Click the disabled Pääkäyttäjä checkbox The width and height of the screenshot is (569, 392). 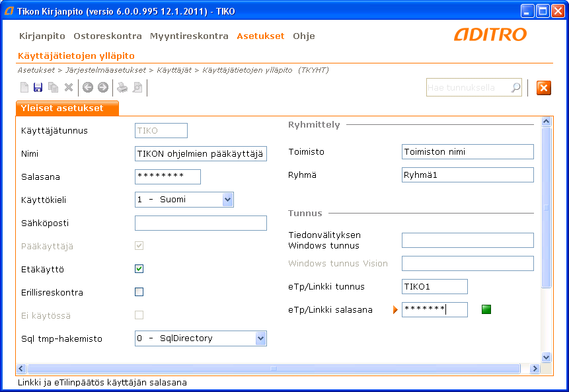139,246
